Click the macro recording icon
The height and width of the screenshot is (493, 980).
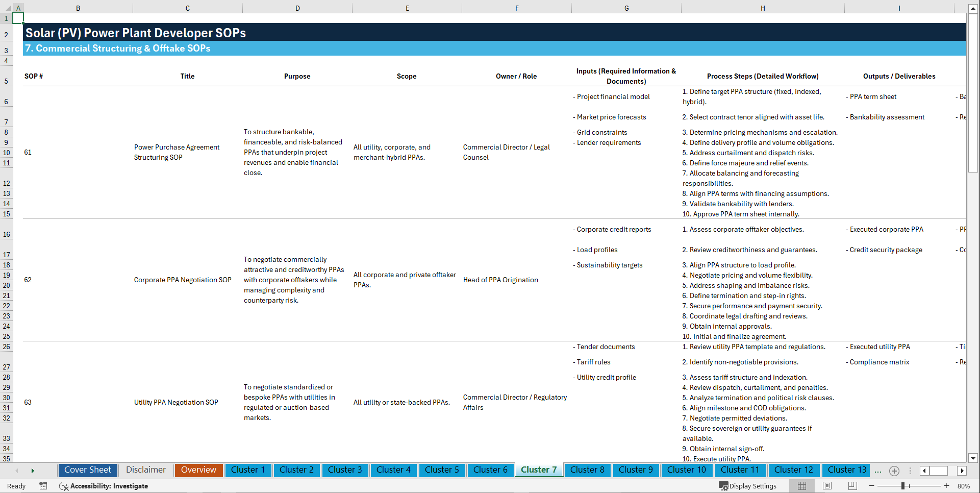43,486
